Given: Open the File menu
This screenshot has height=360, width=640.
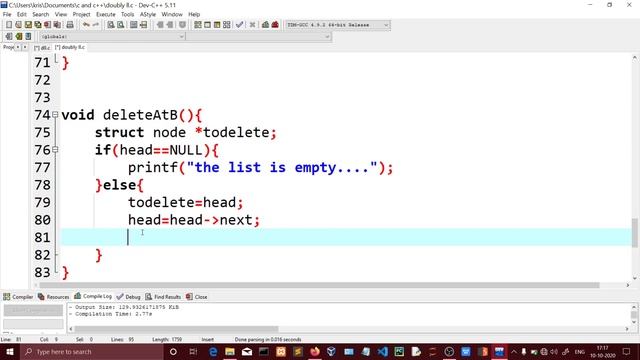Looking at the screenshot, I should pyautogui.click(x=7, y=14).
